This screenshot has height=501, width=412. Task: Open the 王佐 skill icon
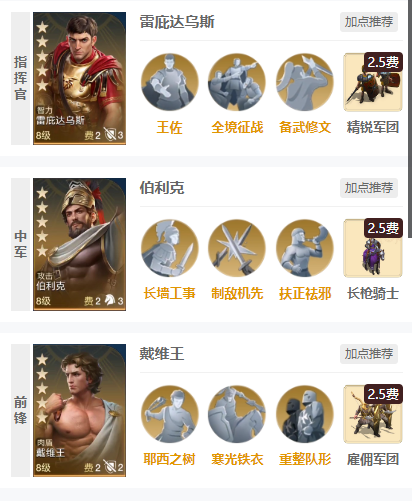click(x=170, y=82)
